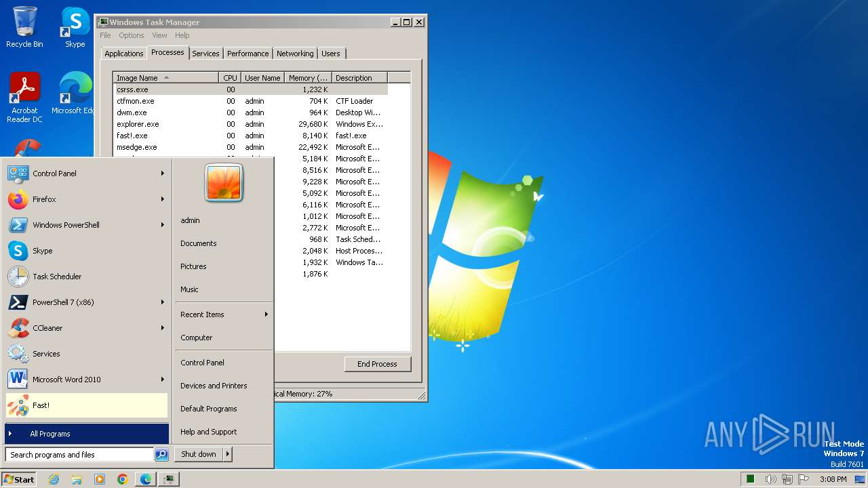The image size is (868, 488).
Task: Switch to the Applications tab
Action: click(x=124, y=54)
